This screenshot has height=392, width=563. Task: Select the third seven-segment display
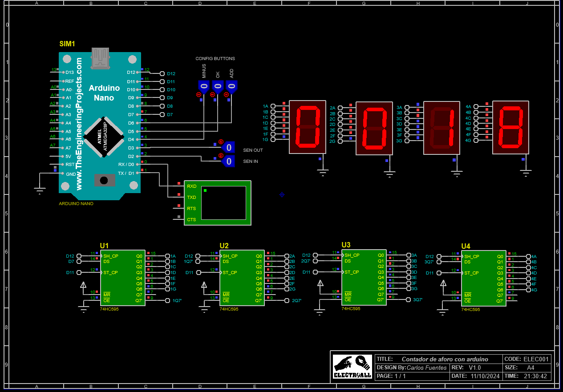coord(441,128)
